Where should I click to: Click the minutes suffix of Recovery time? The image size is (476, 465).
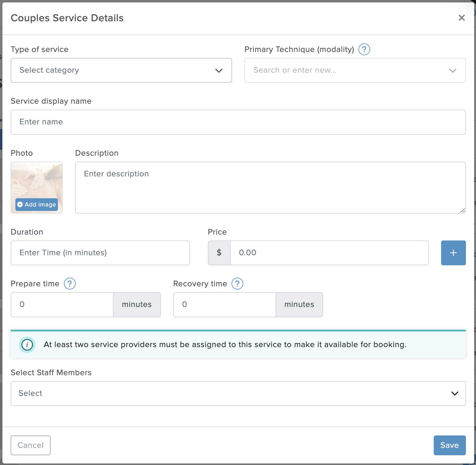[x=299, y=305]
